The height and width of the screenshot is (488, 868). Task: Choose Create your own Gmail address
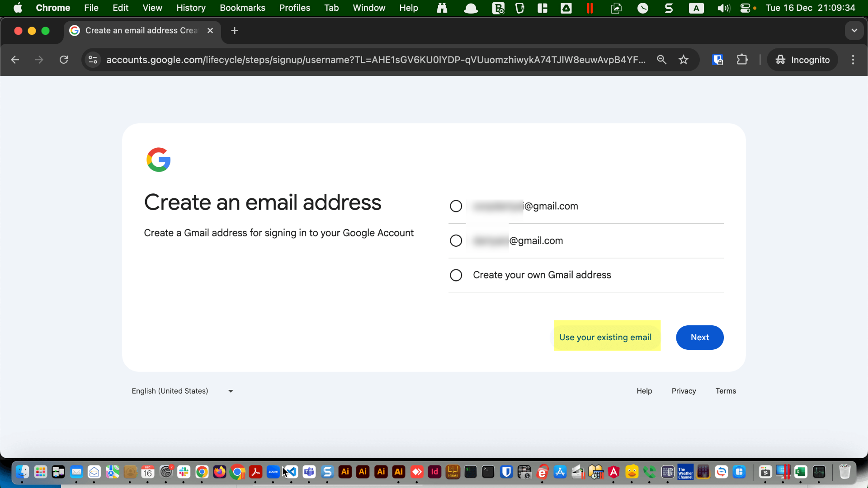tap(455, 275)
